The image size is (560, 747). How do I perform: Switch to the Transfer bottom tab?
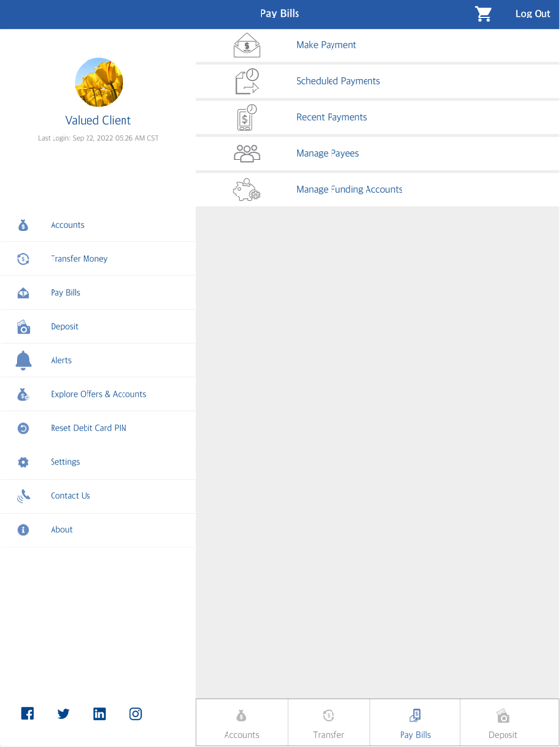click(x=329, y=724)
